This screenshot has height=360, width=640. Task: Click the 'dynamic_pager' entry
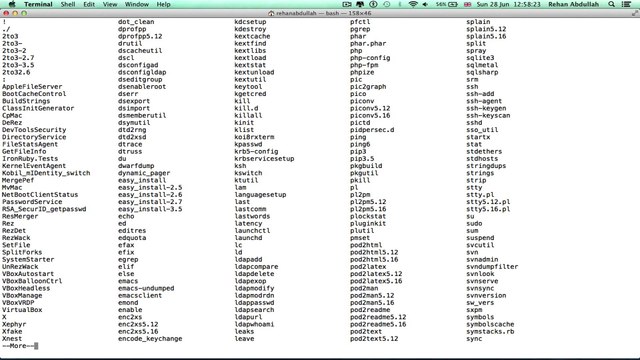144,173
